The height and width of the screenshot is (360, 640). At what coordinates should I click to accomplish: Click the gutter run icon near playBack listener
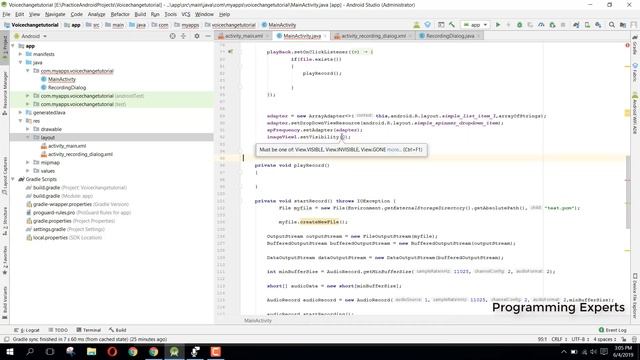(231, 52)
